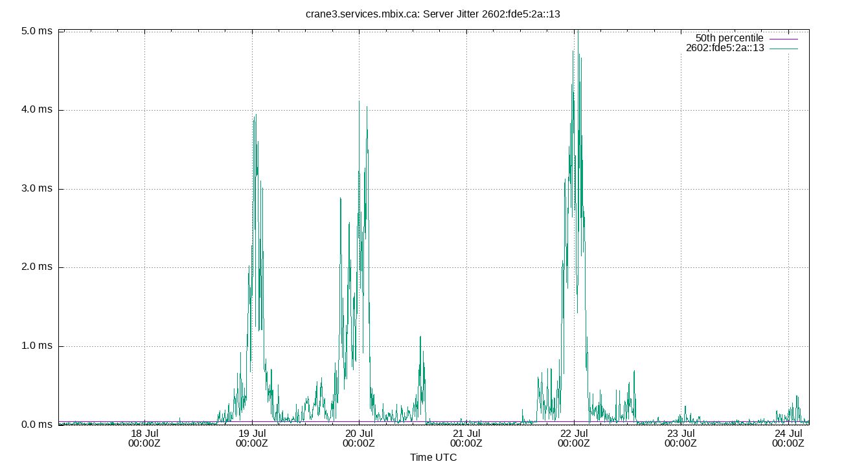Image resolution: width=868 pixels, height=466 pixels.
Task: Click the '1.0 ms' y-axis label
Action: coord(36,346)
